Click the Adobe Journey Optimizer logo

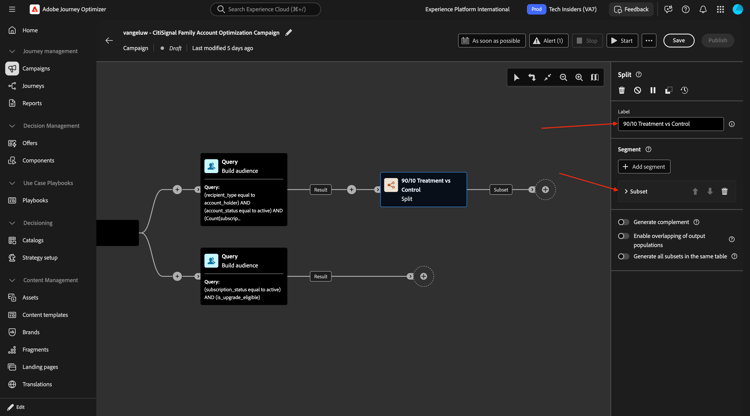tap(34, 9)
